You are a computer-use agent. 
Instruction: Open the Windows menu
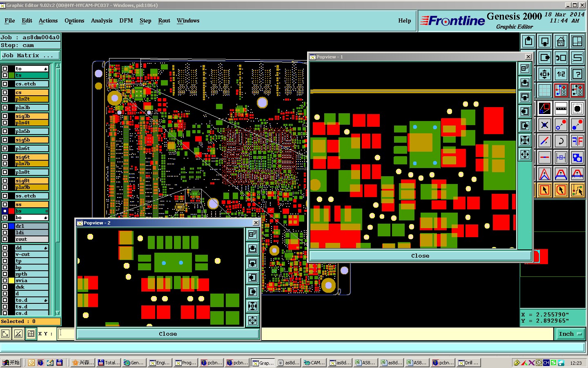[188, 21]
